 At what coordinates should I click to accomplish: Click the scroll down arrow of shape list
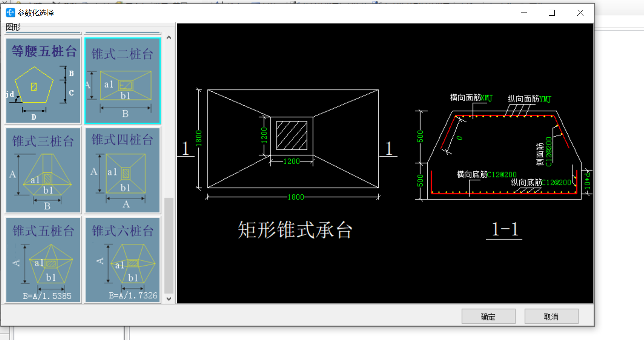[x=169, y=299]
